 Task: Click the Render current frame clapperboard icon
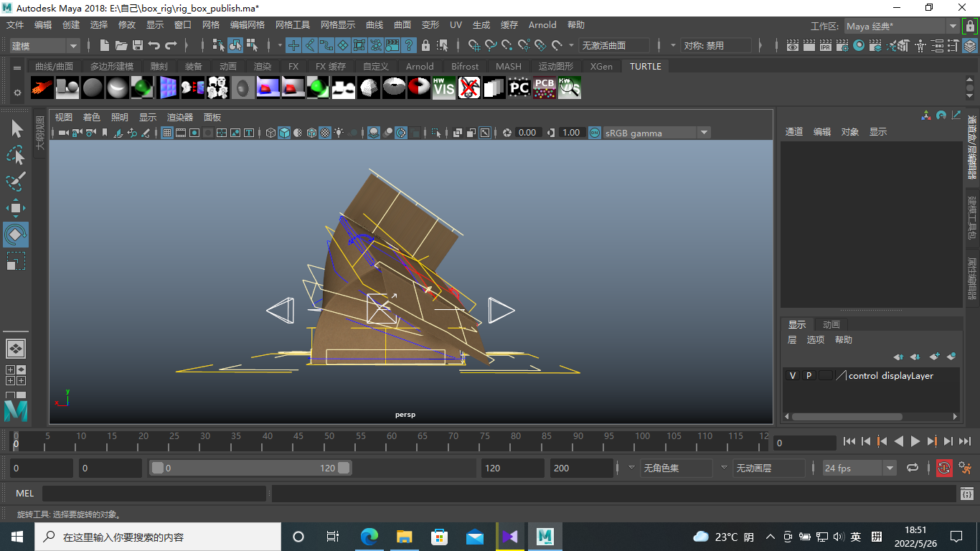pos(809,45)
